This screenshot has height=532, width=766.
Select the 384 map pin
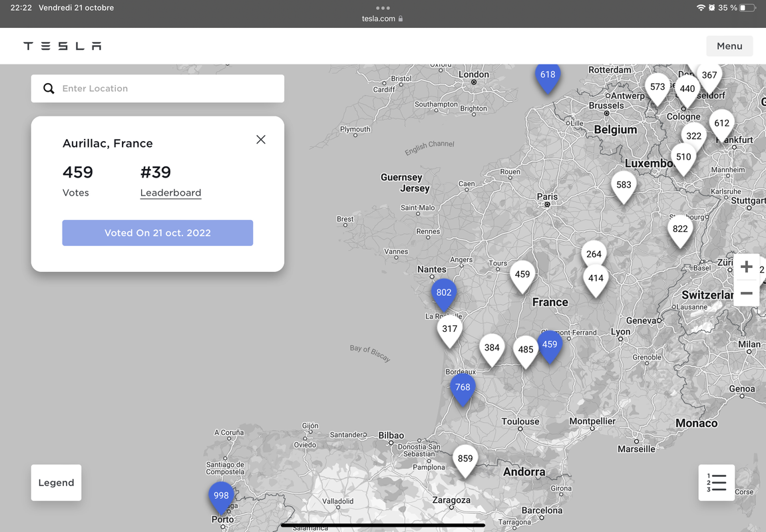[492, 350]
